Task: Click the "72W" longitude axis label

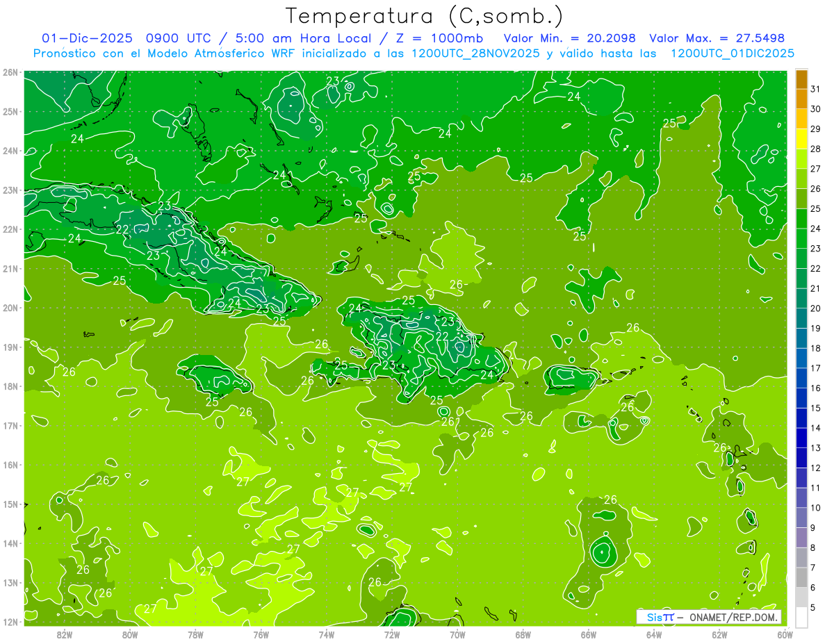Action: [x=392, y=634]
